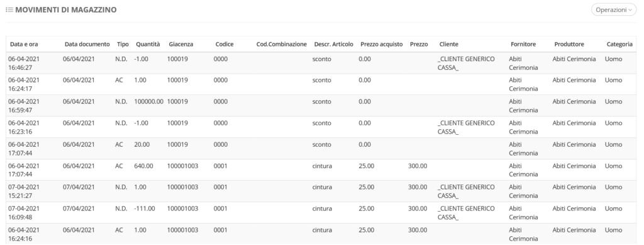Click the Codice column header

tap(225, 44)
